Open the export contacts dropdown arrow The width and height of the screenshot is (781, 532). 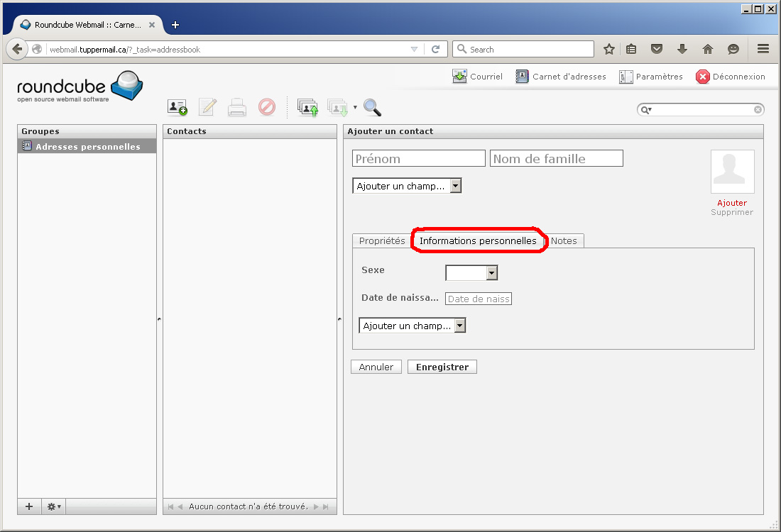pos(355,108)
